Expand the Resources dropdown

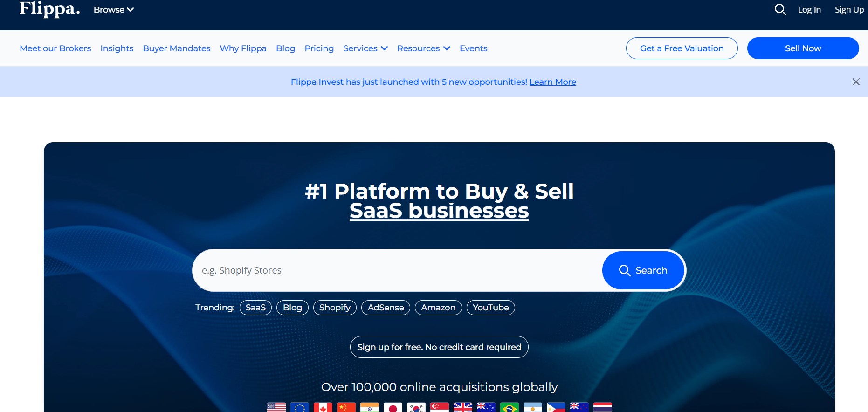click(424, 48)
